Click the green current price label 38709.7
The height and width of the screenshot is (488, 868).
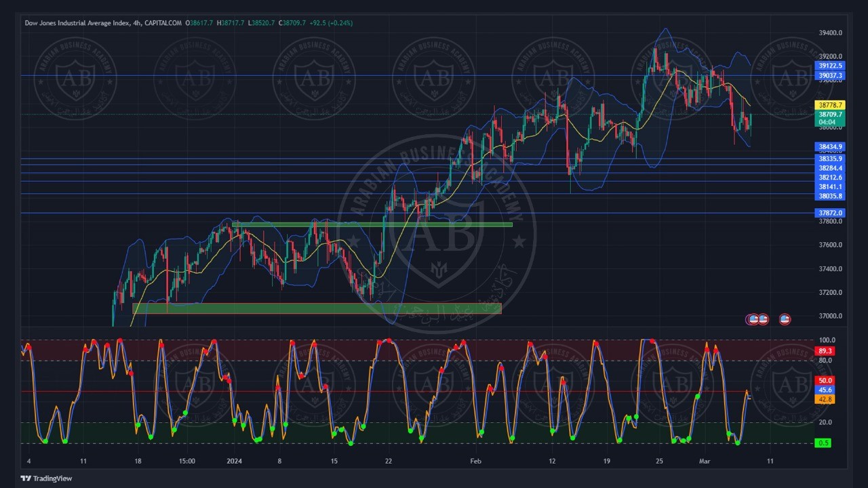pos(830,115)
